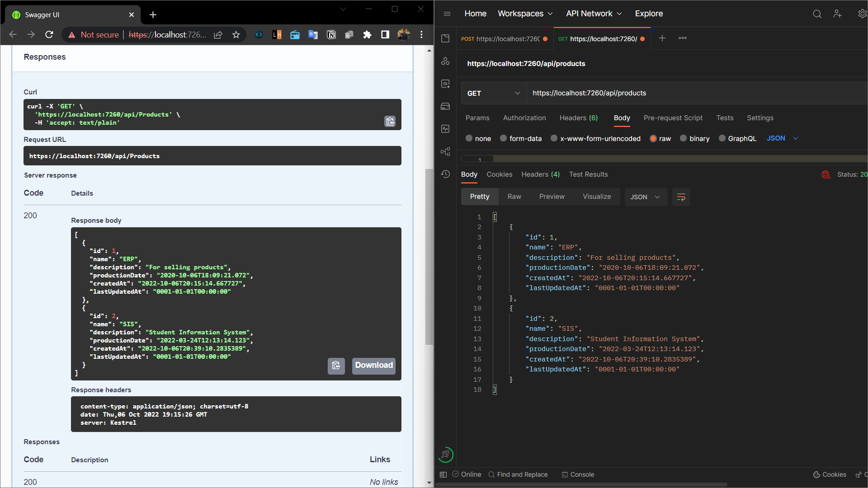Click the Download button for the response body
Screen dimensions: 868x488
(373, 366)
